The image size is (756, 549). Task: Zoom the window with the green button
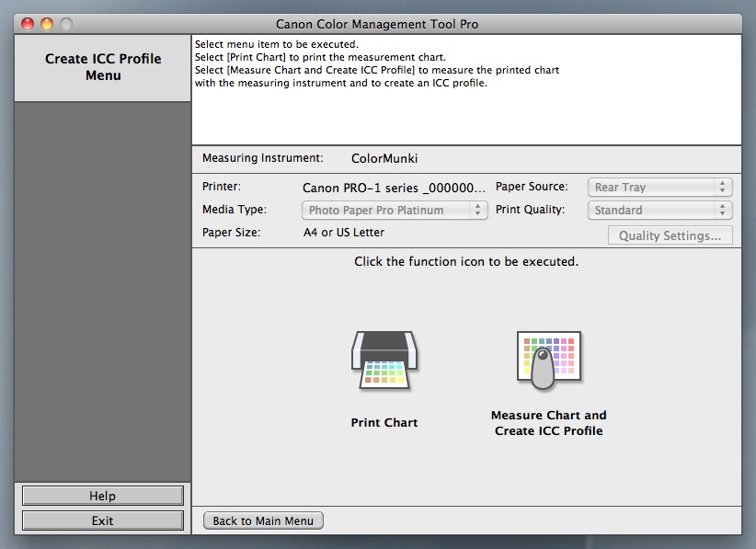(x=65, y=24)
